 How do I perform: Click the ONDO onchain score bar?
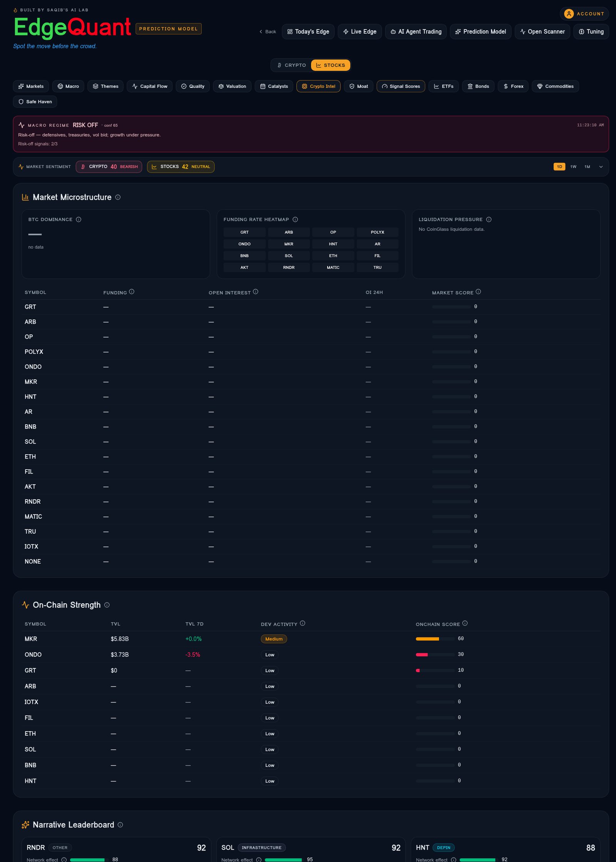coord(435,654)
